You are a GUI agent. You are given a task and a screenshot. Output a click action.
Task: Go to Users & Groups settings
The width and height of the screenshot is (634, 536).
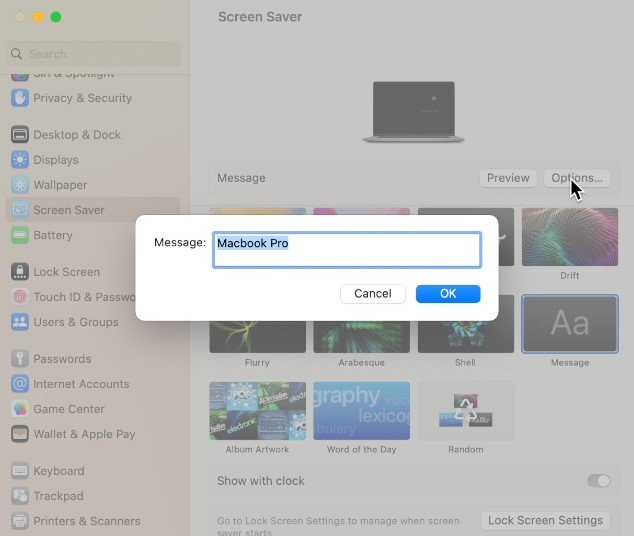(75, 322)
